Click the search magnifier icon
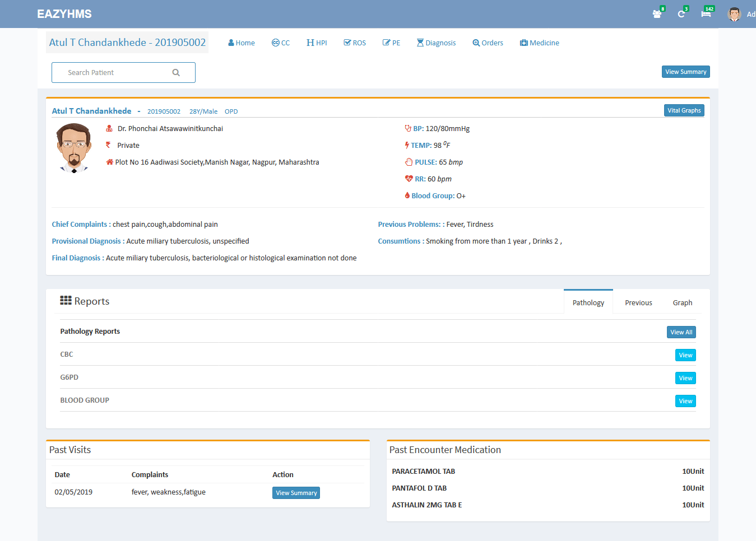This screenshot has width=756, height=541. [176, 73]
